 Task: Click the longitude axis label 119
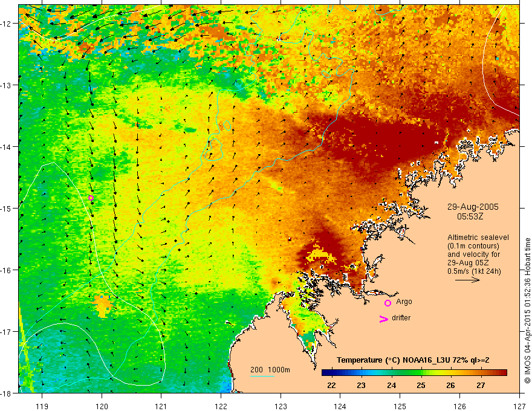pyautogui.click(x=42, y=406)
